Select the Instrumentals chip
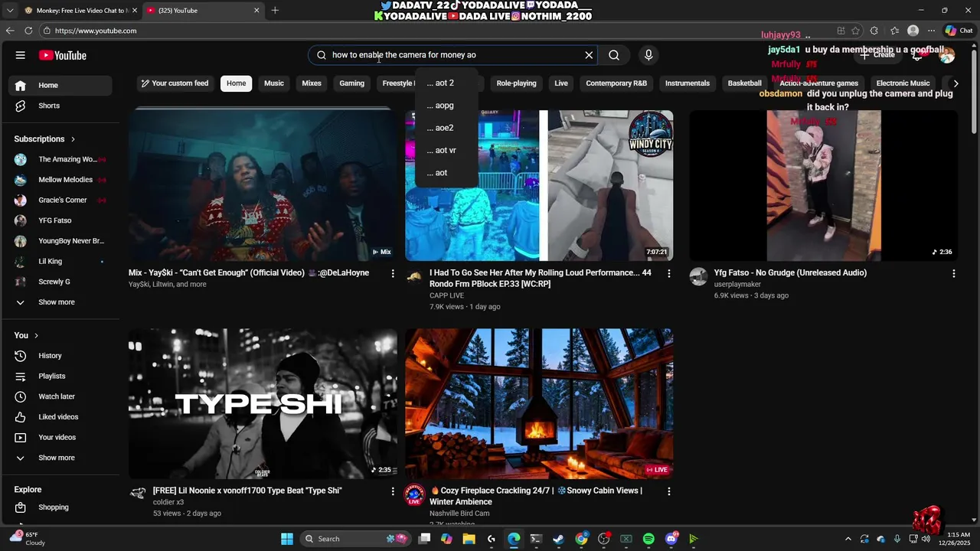Viewport: 980px width, 551px height. click(x=688, y=83)
